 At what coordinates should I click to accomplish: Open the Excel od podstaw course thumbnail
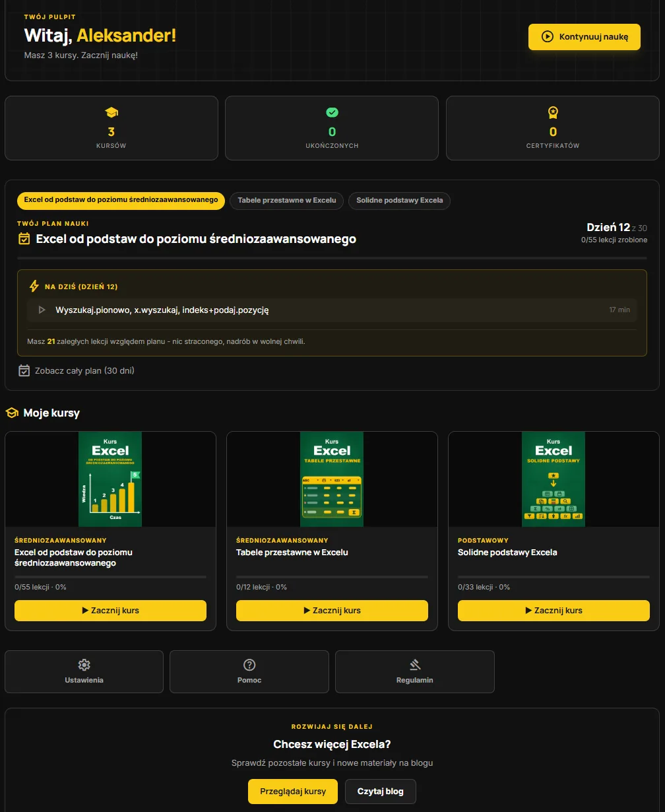(110, 479)
